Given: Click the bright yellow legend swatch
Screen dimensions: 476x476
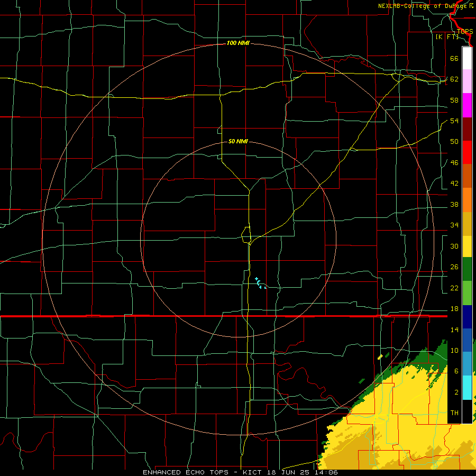Looking at the screenshot, I should [467, 246].
